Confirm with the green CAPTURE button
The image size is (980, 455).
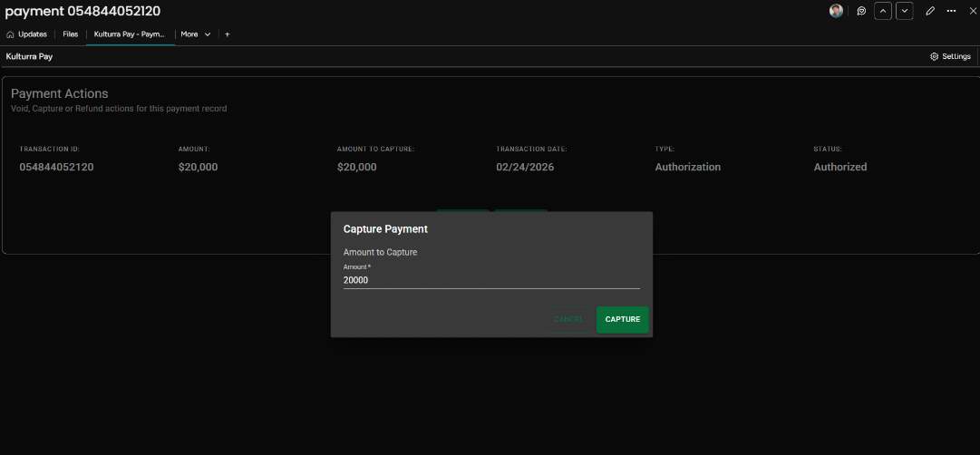pyautogui.click(x=623, y=319)
